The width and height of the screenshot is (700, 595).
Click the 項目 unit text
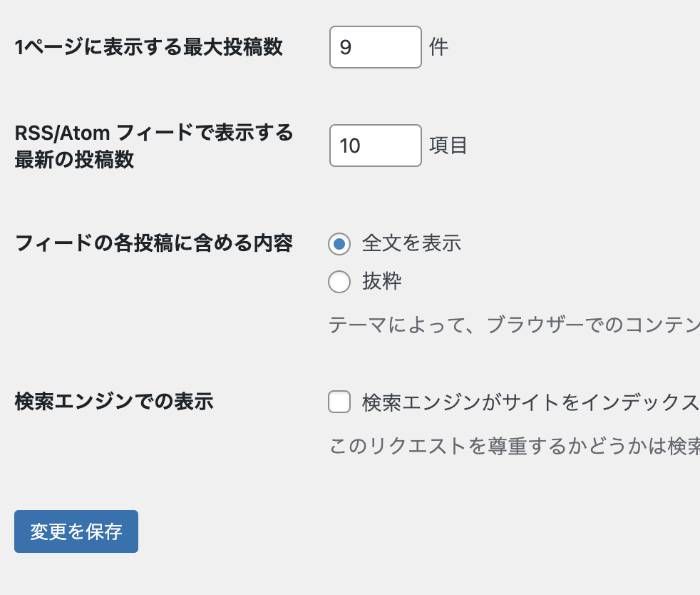(x=448, y=146)
